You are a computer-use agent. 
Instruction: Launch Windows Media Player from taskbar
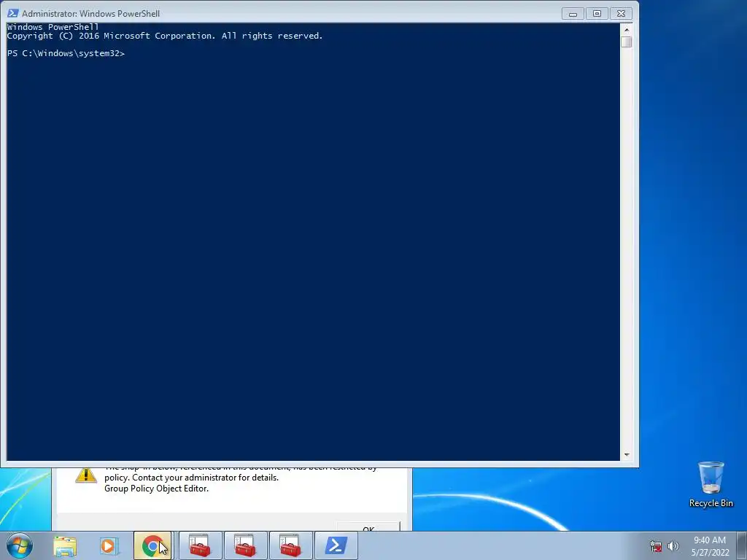pyautogui.click(x=109, y=545)
